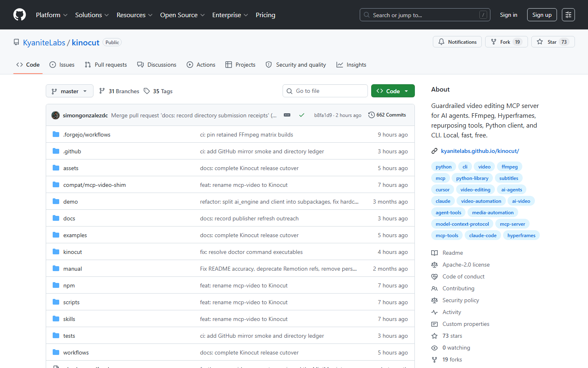Open commit hash b8fa1d9
The height and width of the screenshot is (368, 588).
(x=323, y=115)
